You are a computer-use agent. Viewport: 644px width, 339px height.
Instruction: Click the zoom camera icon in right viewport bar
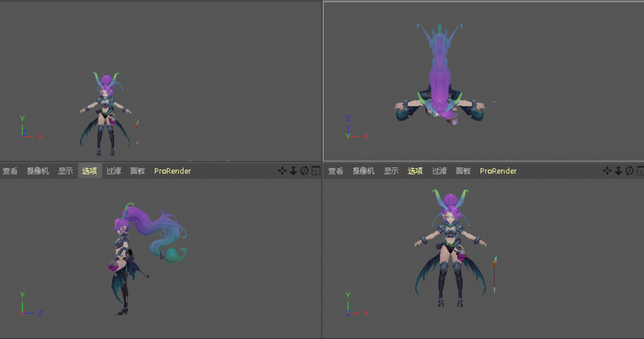(619, 171)
